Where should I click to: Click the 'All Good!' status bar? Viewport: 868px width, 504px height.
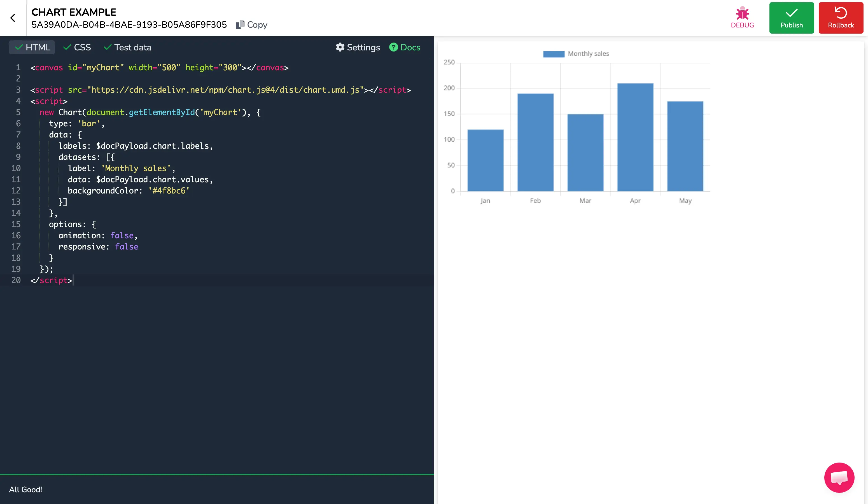(x=25, y=489)
